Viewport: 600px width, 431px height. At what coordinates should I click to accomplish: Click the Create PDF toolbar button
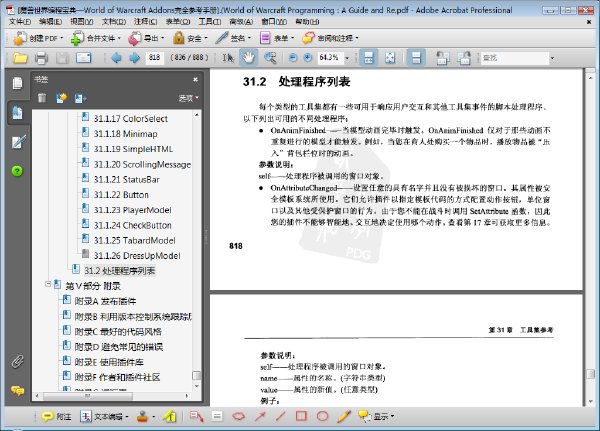point(38,38)
